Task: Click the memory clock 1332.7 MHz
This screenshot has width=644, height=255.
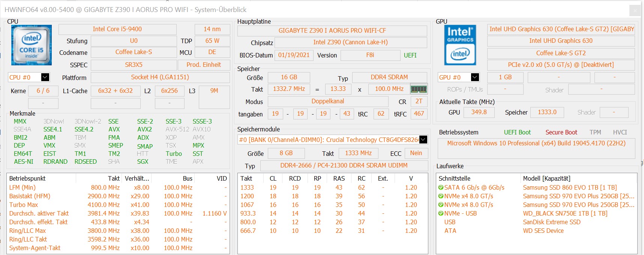Action: click(x=289, y=89)
